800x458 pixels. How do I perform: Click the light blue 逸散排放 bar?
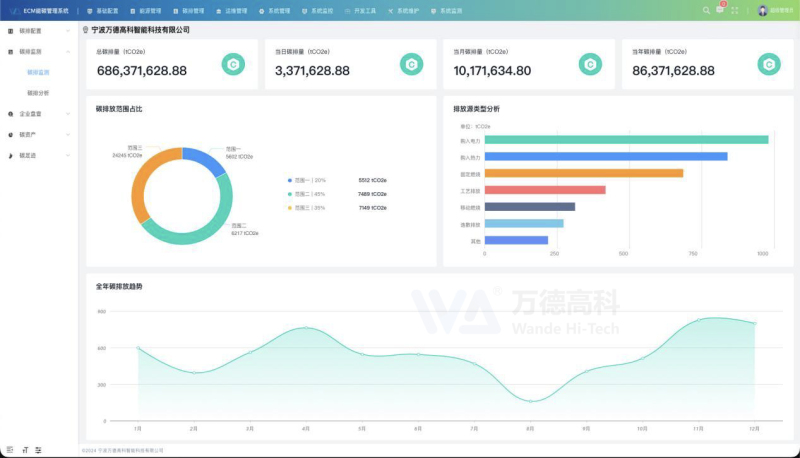[524, 223]
